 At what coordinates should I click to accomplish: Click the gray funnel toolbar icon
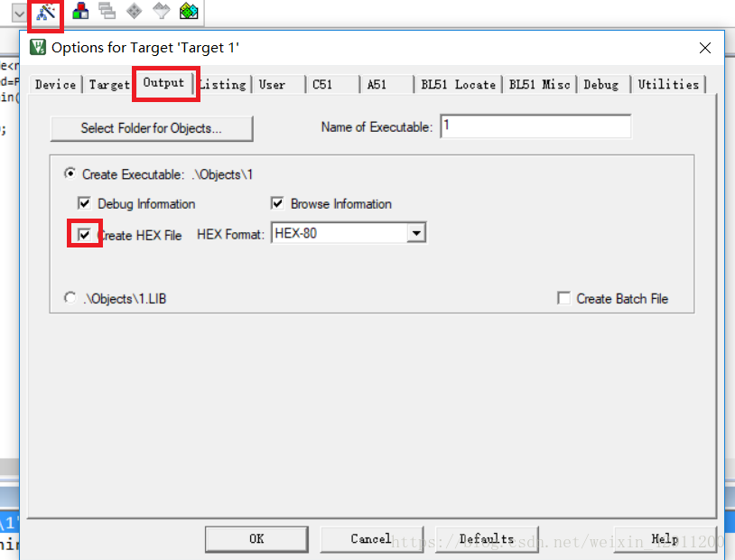162,11
